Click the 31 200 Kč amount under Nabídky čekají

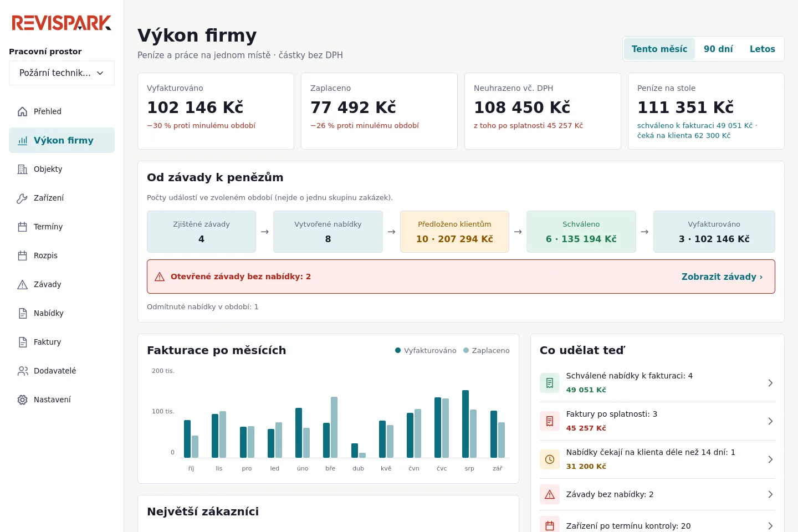click(x=586, y=466)
